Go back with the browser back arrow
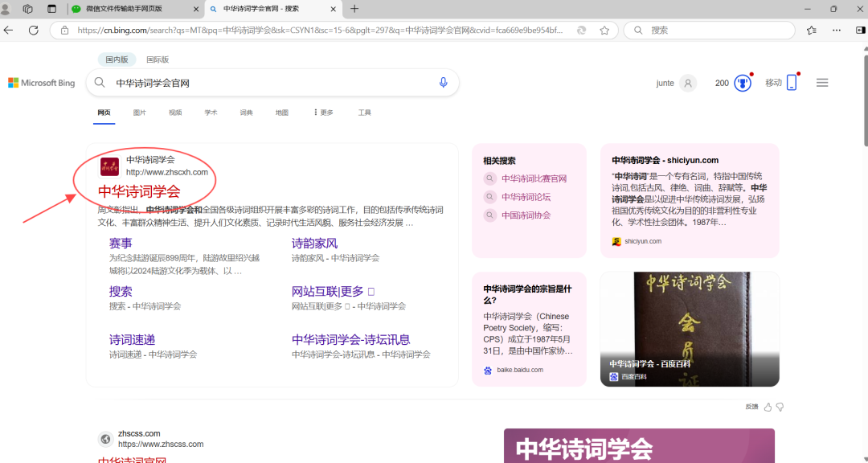 coord(8,31)
